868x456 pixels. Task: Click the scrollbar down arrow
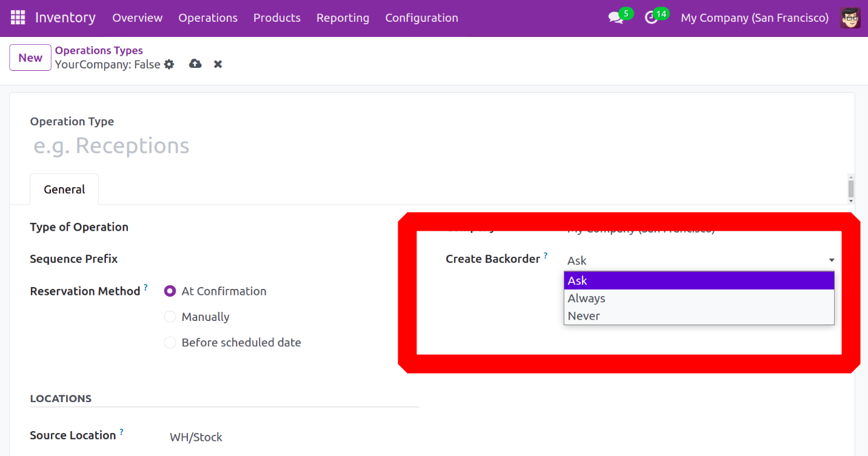851,201
